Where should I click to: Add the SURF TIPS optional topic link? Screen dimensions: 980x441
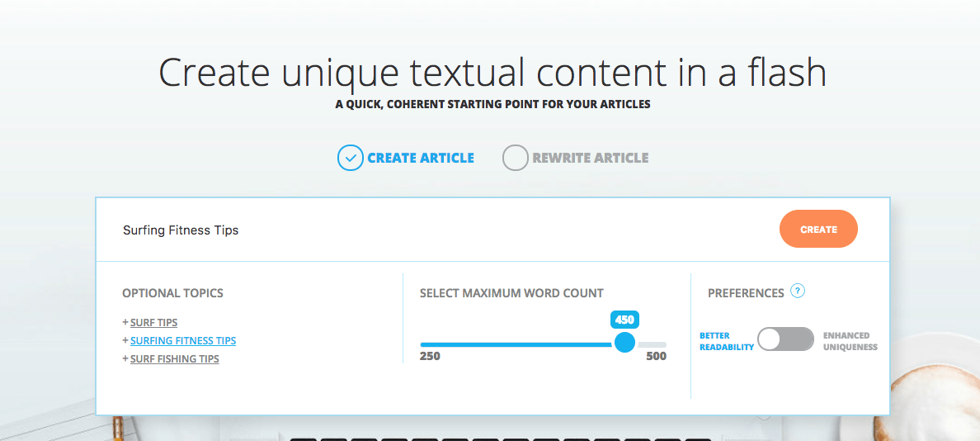click(x=153, y=323)
